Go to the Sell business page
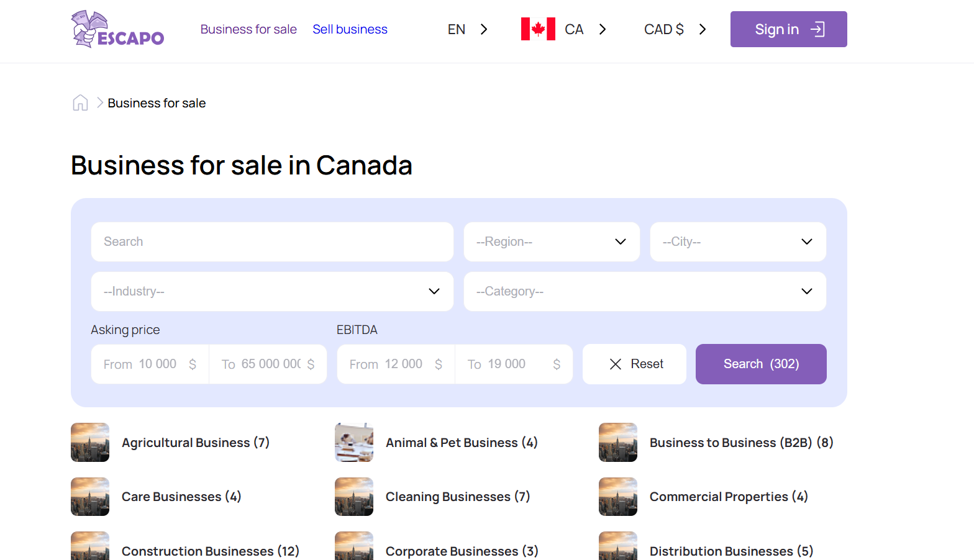The height and width of the screenshot is (560, 974). pos(350,29)
